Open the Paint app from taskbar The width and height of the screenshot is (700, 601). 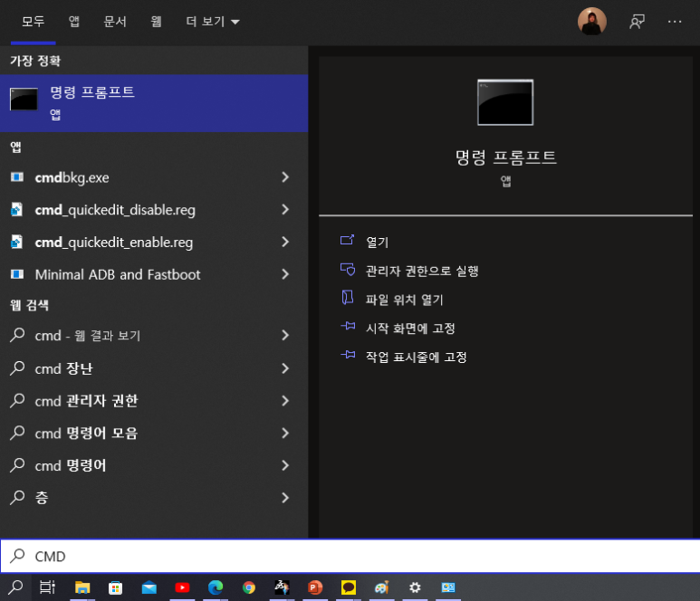coord(382,587)
